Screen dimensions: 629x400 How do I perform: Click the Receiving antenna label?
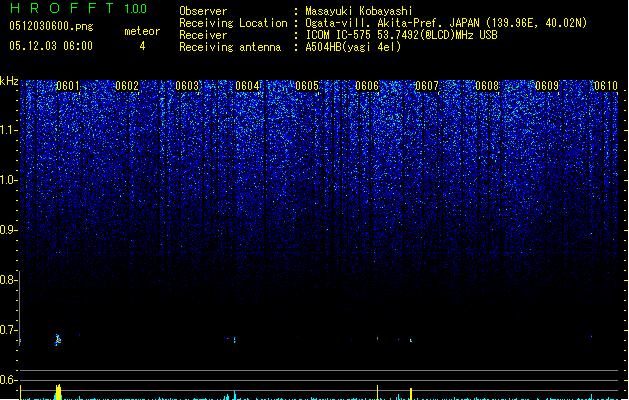pos(230,47)
